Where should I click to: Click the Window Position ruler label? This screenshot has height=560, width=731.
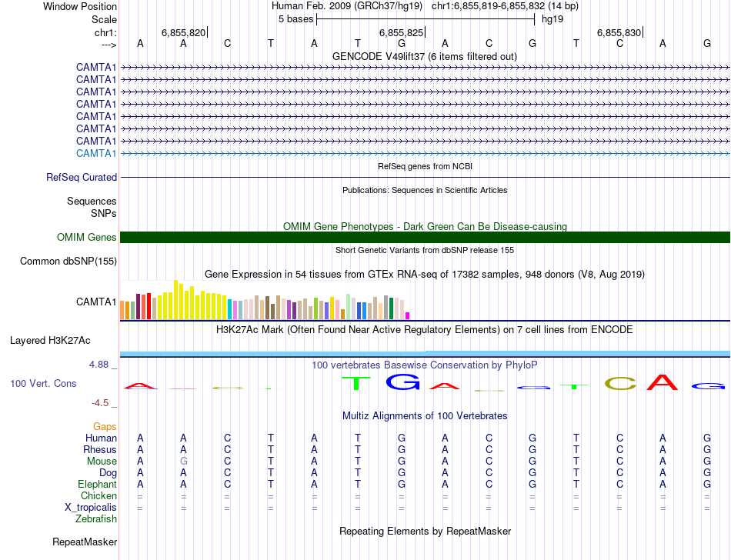(x=80, y=6)
